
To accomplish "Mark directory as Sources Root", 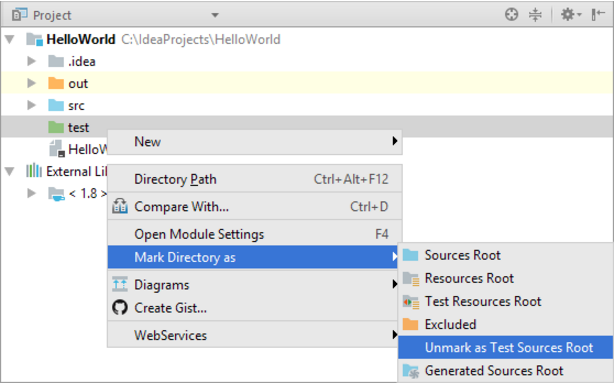I will 506,255.
